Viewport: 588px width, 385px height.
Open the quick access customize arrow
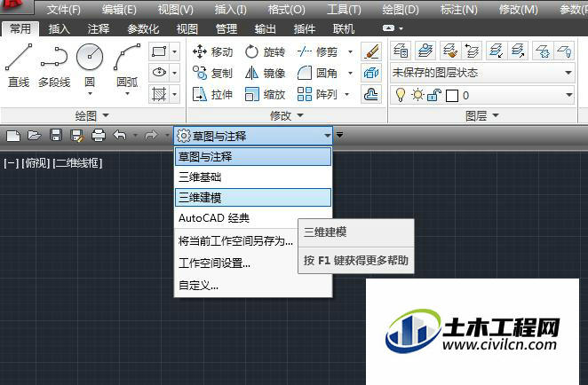tap(339, 135)
